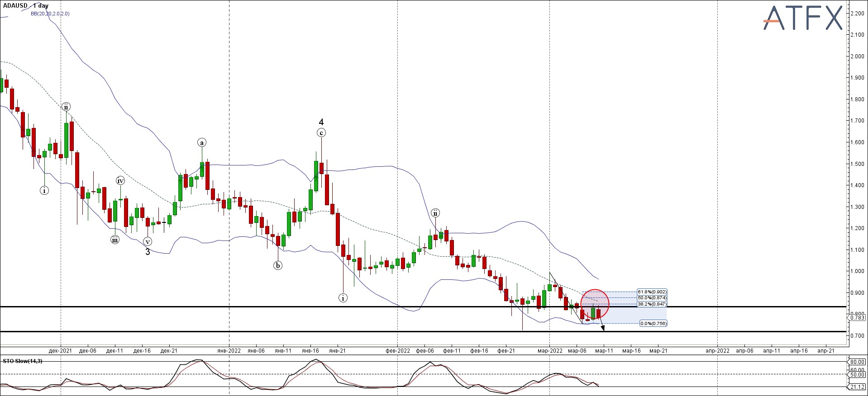868x396 pixels.
Task: Click the 0.0%(0.756) Fibonacci level label
Action: click(653, 324)
